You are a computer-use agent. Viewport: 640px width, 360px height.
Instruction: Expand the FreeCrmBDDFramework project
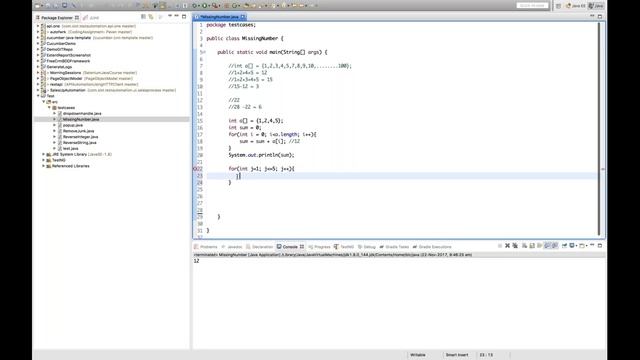(x=38, y=61)
